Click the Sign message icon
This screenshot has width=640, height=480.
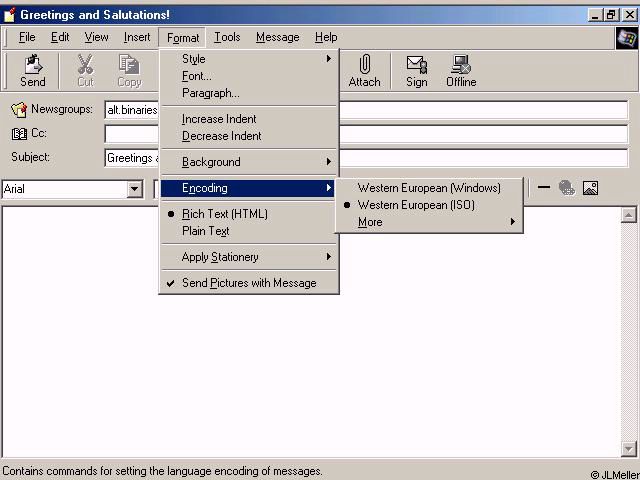pyautogui.click(x=416, y=64)
